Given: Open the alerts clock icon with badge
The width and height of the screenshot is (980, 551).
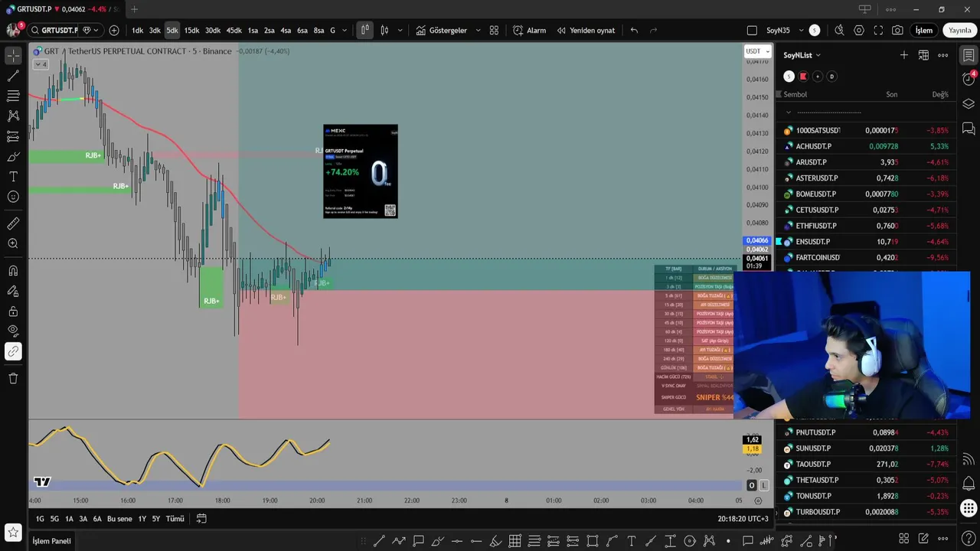Looking at the screenshot, I should pyautogui.click(x=969, y=79).
